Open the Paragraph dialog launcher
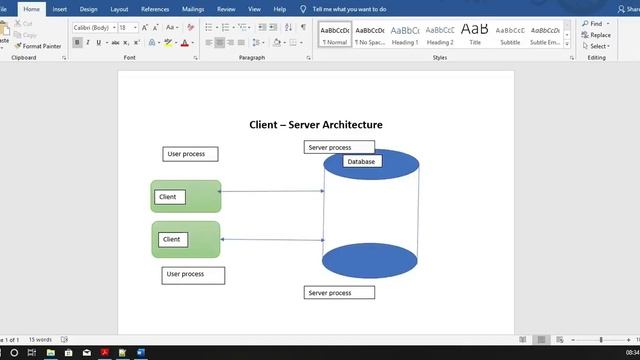640x360 pixels. point(308,58)
